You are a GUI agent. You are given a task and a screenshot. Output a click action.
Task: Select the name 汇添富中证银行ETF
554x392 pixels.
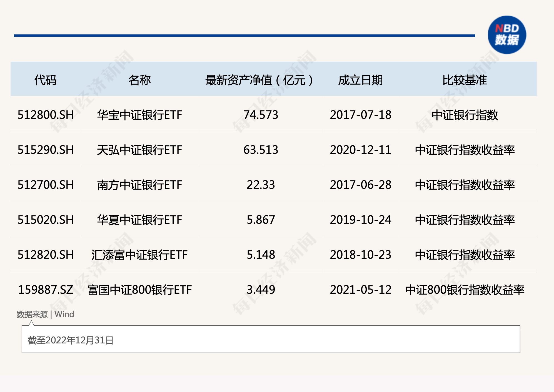(x=139, y=255)
